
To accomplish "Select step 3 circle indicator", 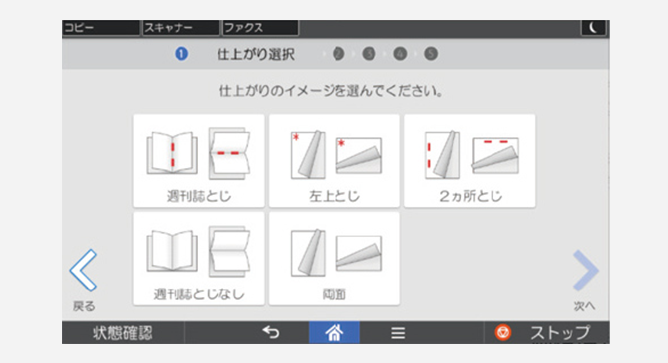I will pos(369,54).
